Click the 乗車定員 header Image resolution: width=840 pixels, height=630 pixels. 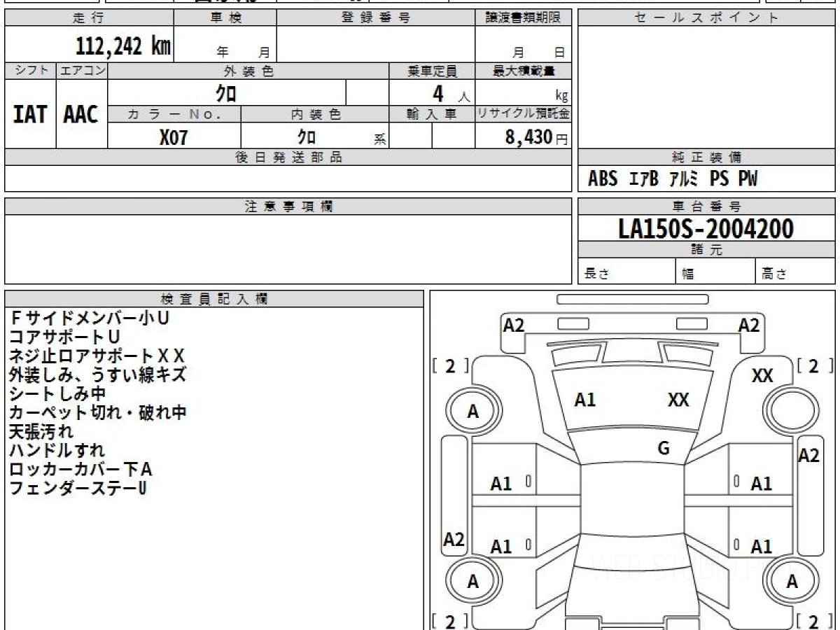[x=432, y=71]
